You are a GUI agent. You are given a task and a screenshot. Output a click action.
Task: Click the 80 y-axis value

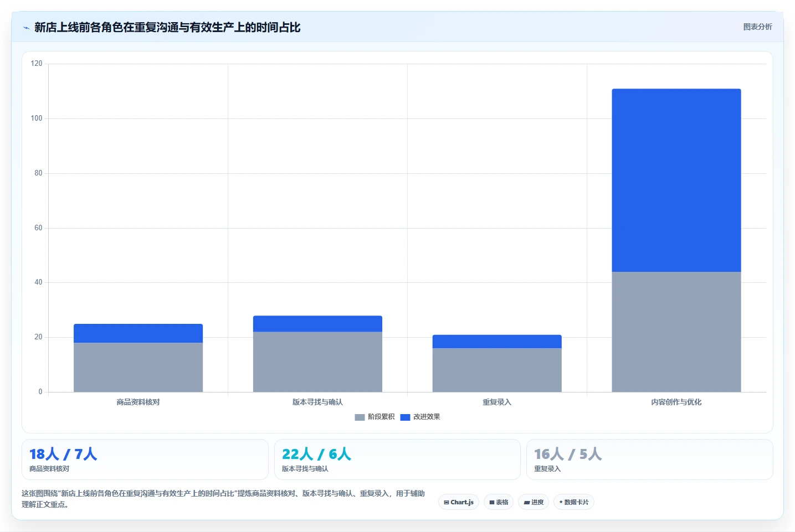point(38,173)
